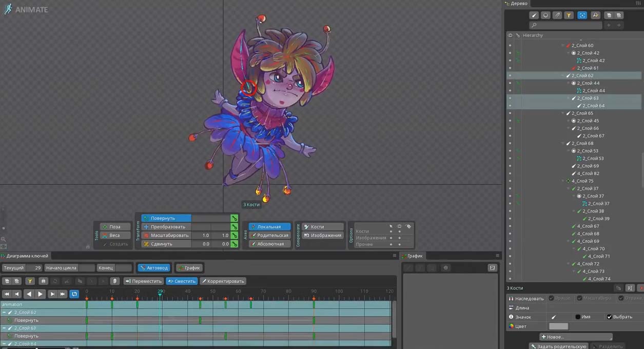Select the Масштабировать transform tool

166,236
